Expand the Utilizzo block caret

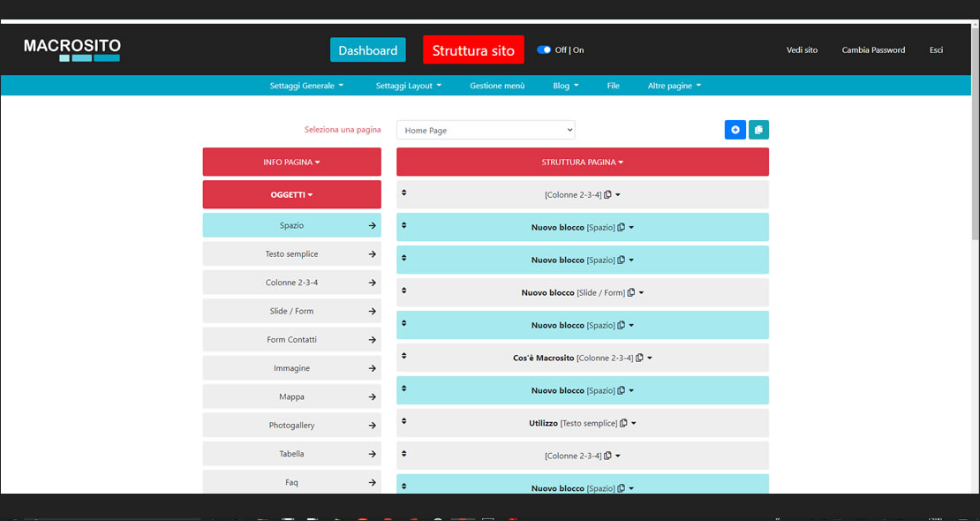(x=634, y=424)
